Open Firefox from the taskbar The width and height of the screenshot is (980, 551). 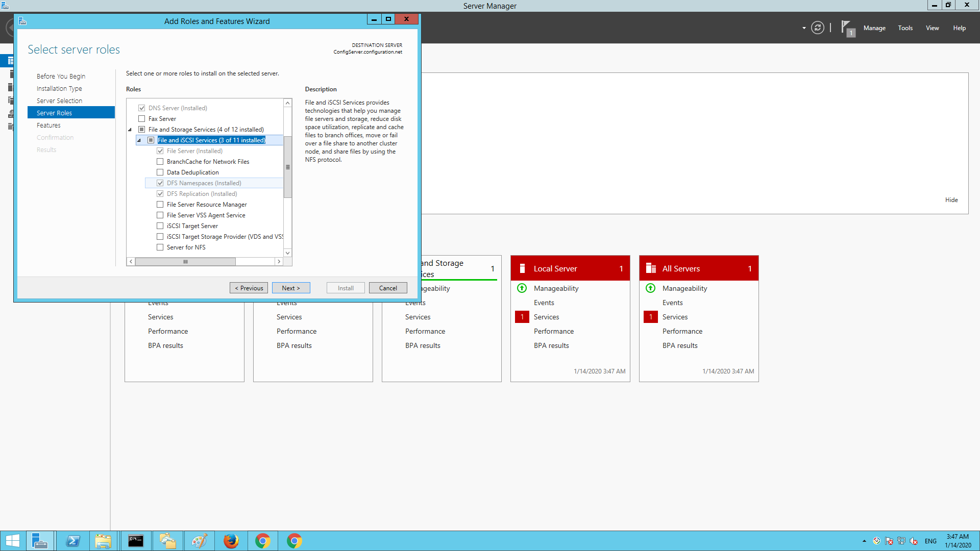pos(231,540)
